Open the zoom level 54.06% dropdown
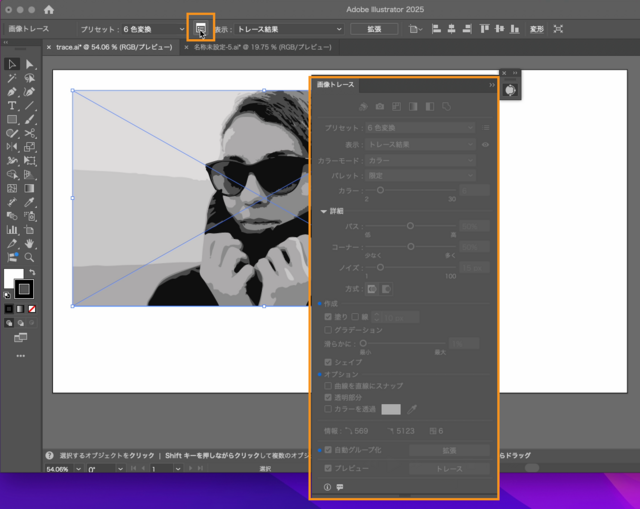The height and width of the screenshot is (509, 640). pos(78,469)
